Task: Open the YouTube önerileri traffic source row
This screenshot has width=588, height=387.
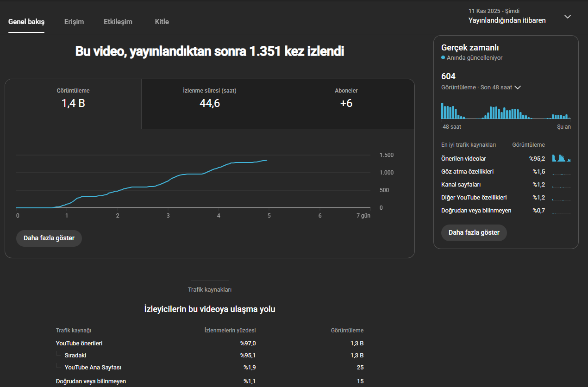Action: (x=210, y=343)
